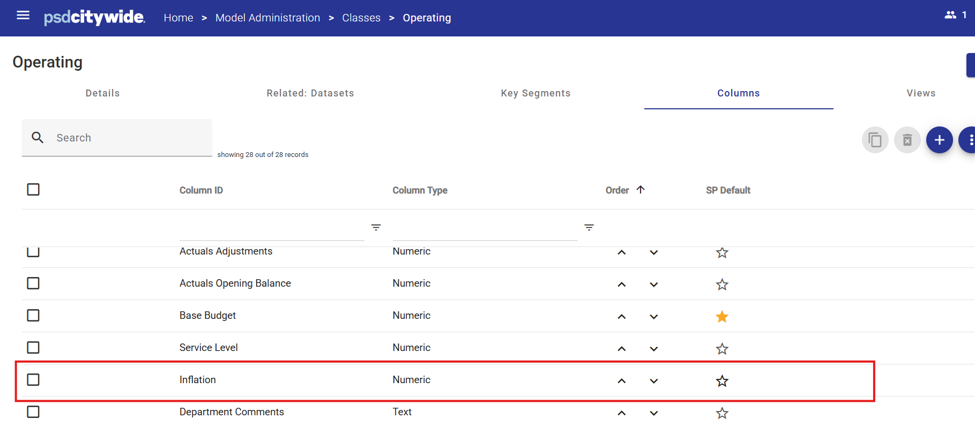This screenshot has width=975, height=426.
Task: Focus the Column Type filter input
Action: click(485, 228)
